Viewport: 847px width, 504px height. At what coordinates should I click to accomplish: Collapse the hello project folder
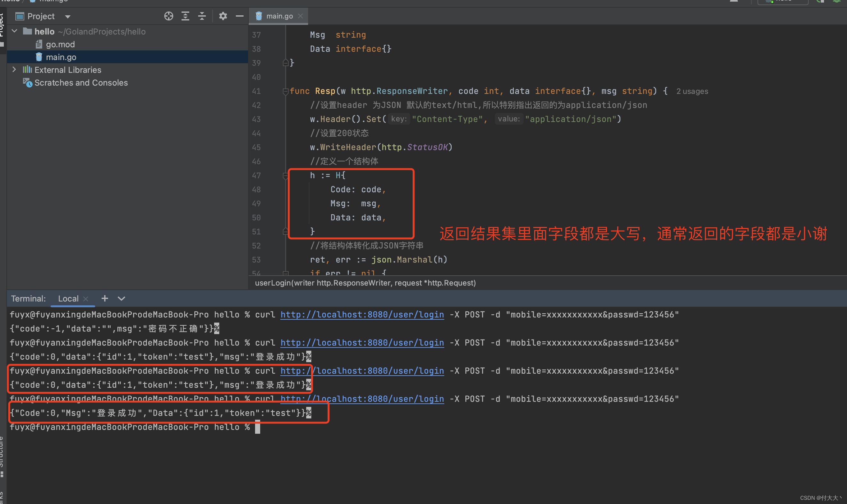tap(15, 31)
